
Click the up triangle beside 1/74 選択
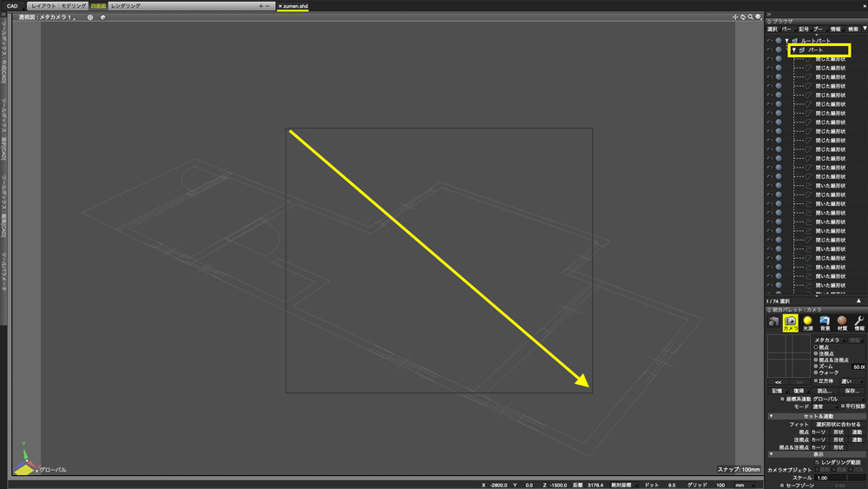point(858,301)
